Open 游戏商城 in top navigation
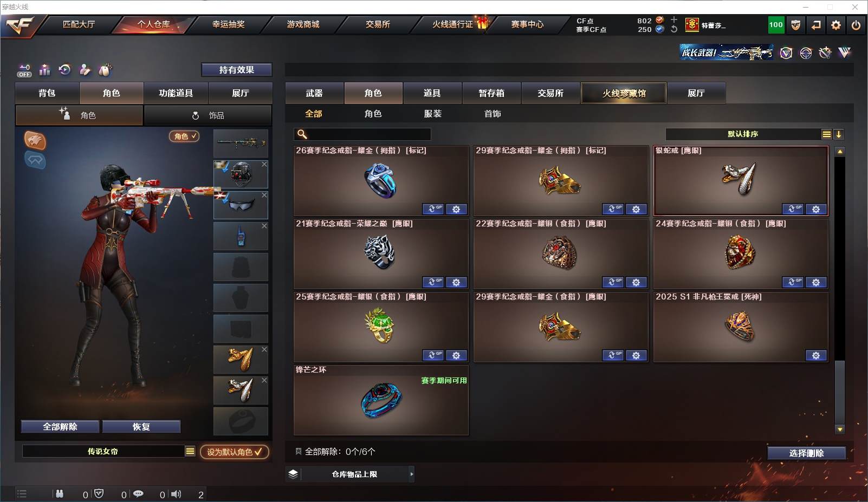The width and height of the screenshot is (868, 502). click(303, 24)
